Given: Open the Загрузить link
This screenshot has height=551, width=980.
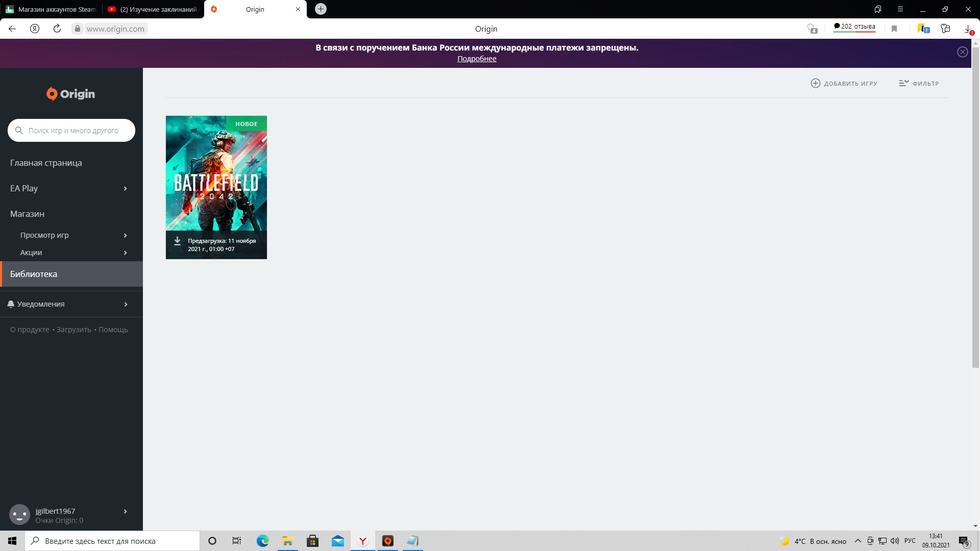Looking at the screenshot, I should (x=74, y=330).
